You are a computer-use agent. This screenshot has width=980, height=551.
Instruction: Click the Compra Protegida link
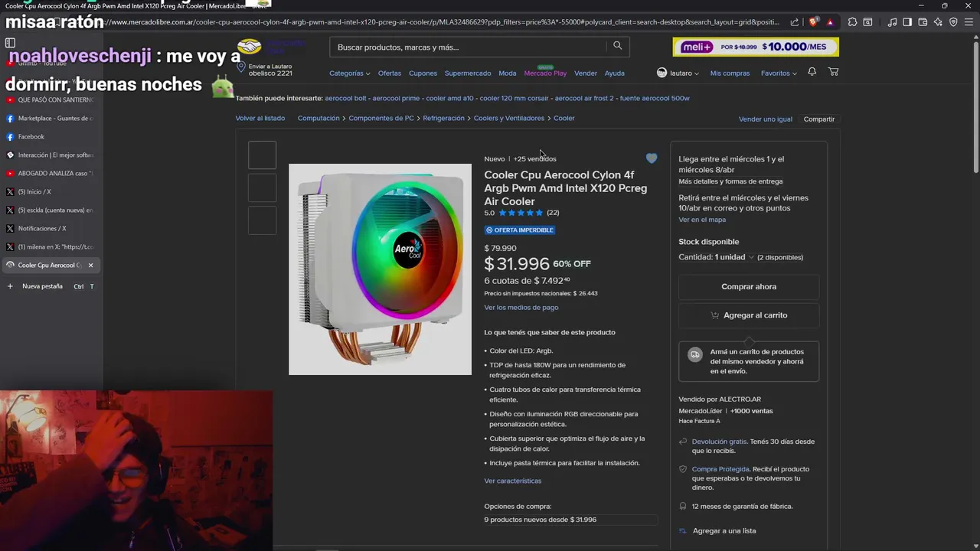720,469
